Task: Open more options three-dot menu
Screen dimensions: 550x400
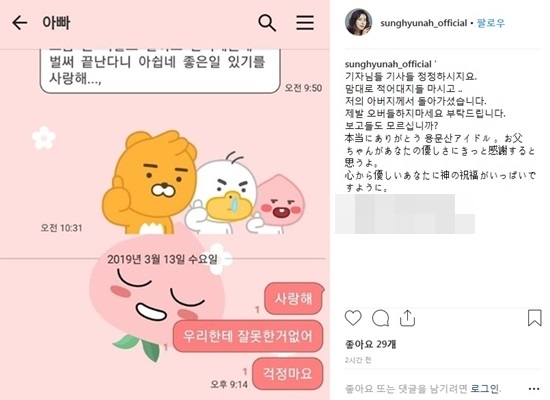Action: [x=534, y=389]
